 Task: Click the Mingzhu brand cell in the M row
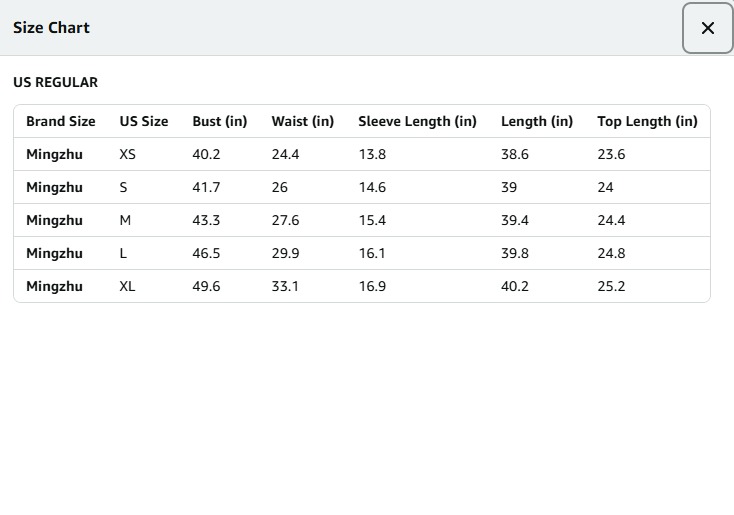coord(54,220)
